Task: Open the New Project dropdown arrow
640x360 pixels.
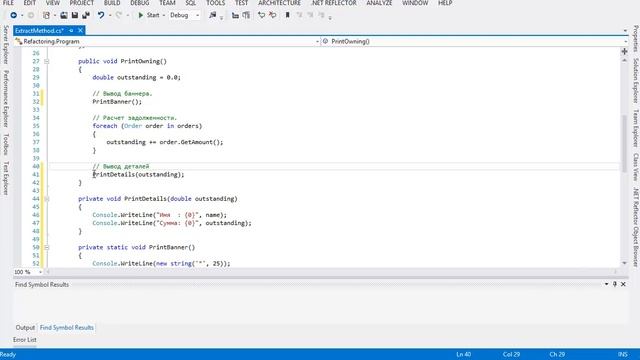Action: click(55, 15)
